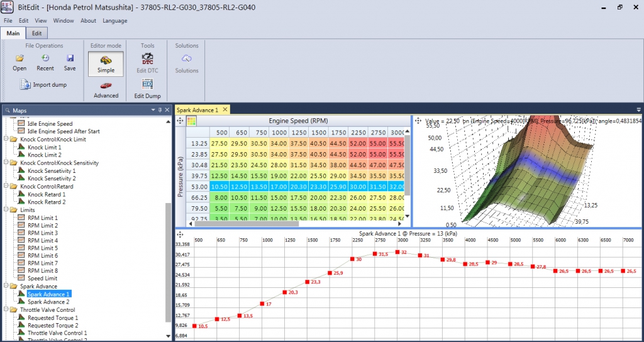Click the 1500 RPM column header
The image size is (644, 342).
(318, 133)
